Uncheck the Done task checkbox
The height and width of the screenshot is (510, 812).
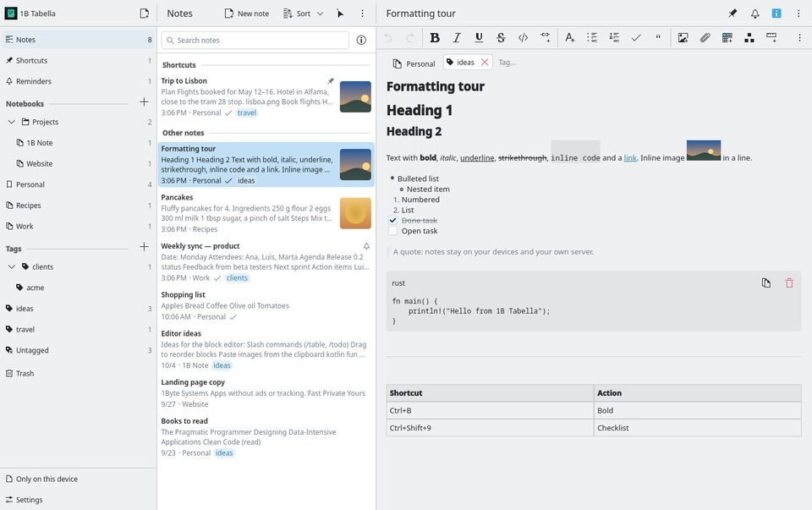(x=392, y=220)
